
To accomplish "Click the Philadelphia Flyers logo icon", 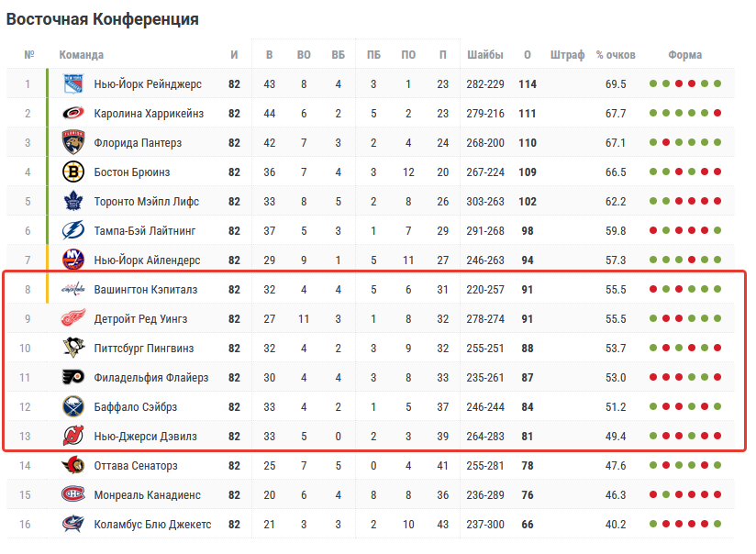I will coord(73,378).
